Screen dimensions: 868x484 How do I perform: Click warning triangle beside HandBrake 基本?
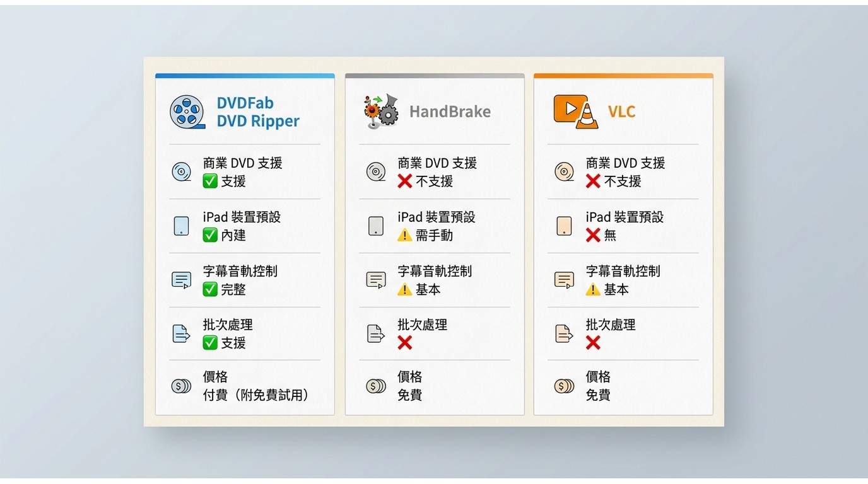pos(405,289)
